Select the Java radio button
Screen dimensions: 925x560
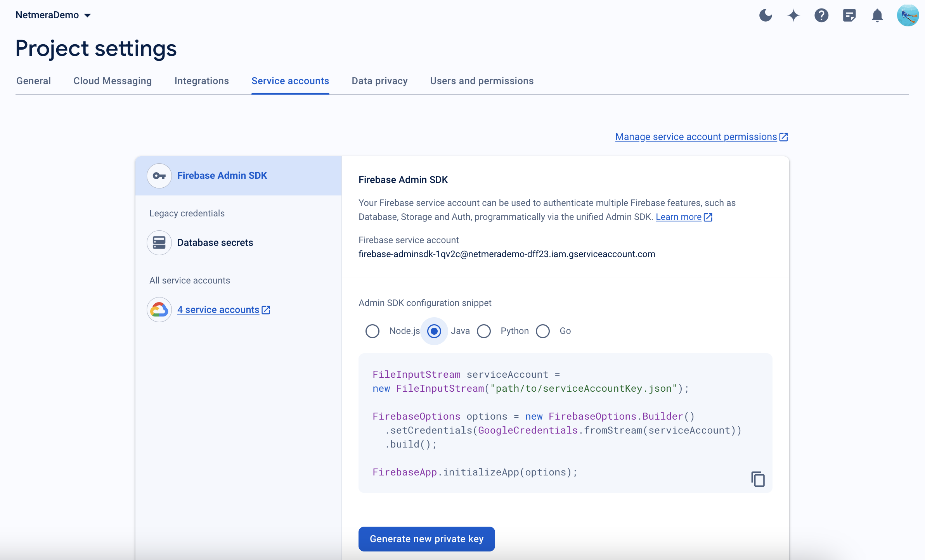(x=434, y=331)
